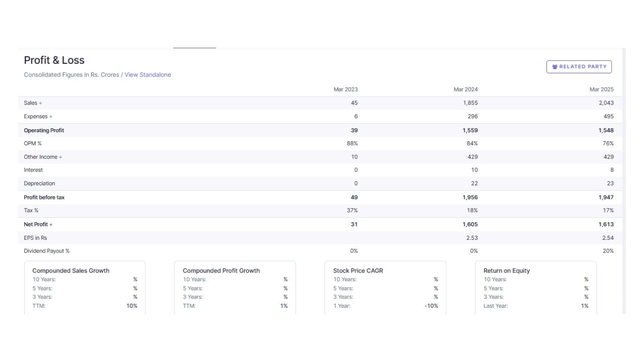The width and height of the screenshot is (644, 362).
Task: Click Expenses value 495
Action: (608, 117)
